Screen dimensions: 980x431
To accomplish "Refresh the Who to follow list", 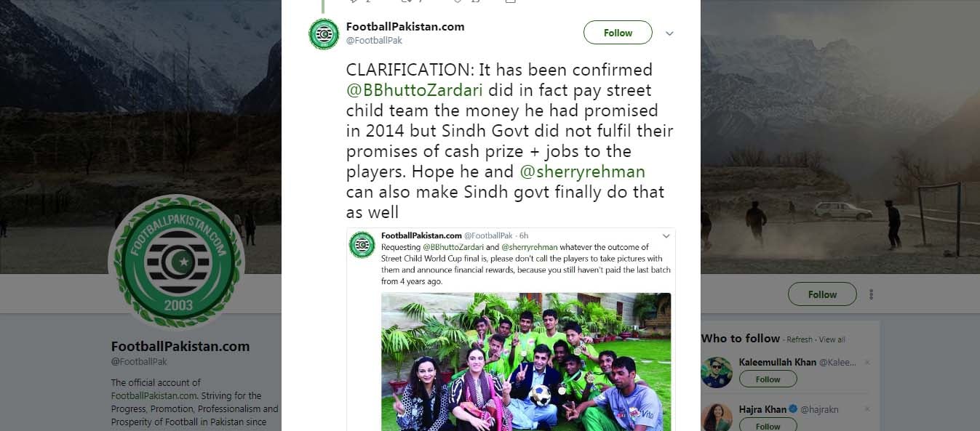I will pos(799,339).
